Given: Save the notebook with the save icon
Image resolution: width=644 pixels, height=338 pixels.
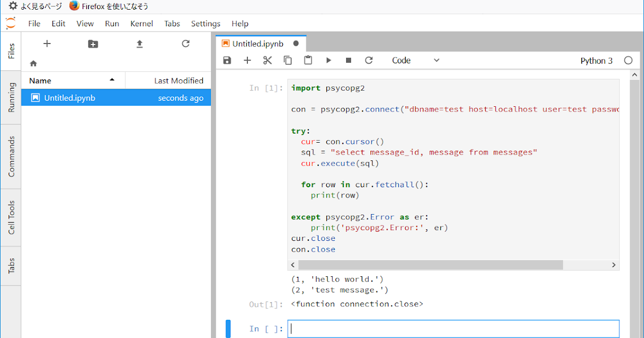Looking at the screenshot, I should [226, 60].
